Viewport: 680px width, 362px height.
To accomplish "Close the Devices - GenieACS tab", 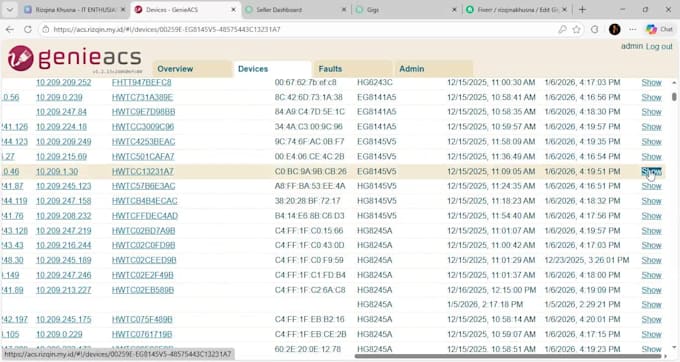I will (x=233, y=10).
